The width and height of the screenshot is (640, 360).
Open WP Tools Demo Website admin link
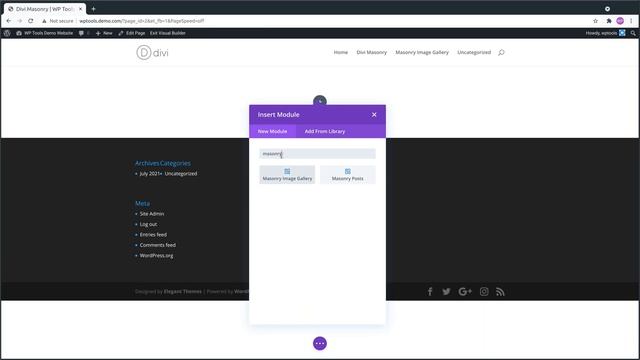coord(44,33)
